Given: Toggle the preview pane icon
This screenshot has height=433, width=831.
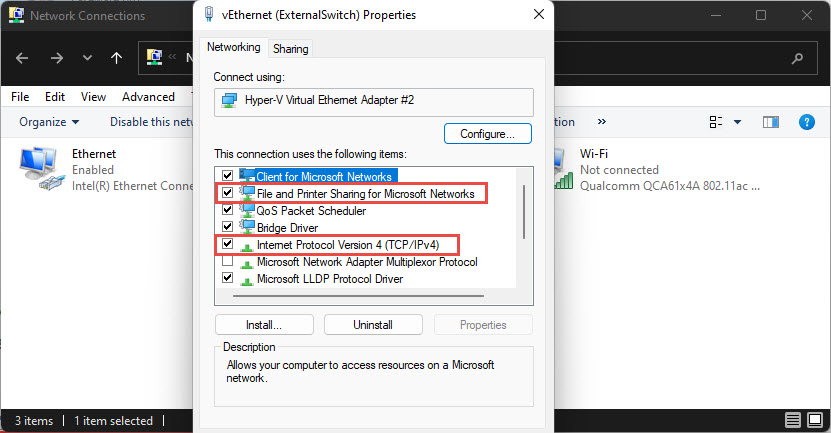Looking at the screenshot, I should [x=771, y=122].
